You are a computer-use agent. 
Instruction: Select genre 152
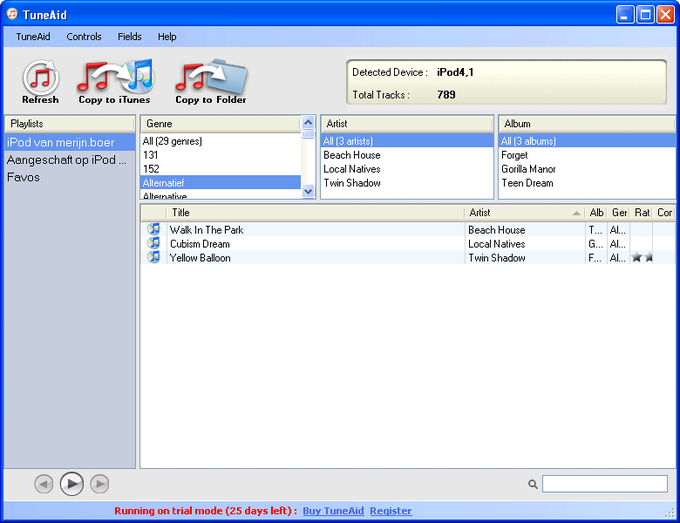pos(221,169)
